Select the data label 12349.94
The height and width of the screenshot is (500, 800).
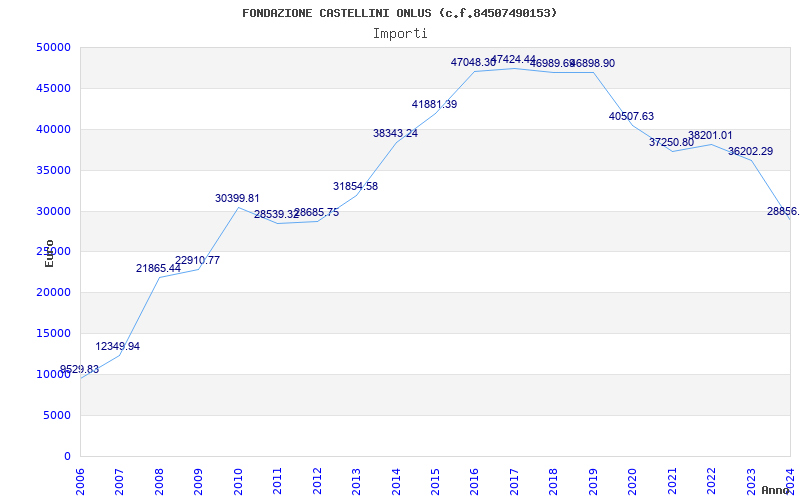click(x=117, y=346)
